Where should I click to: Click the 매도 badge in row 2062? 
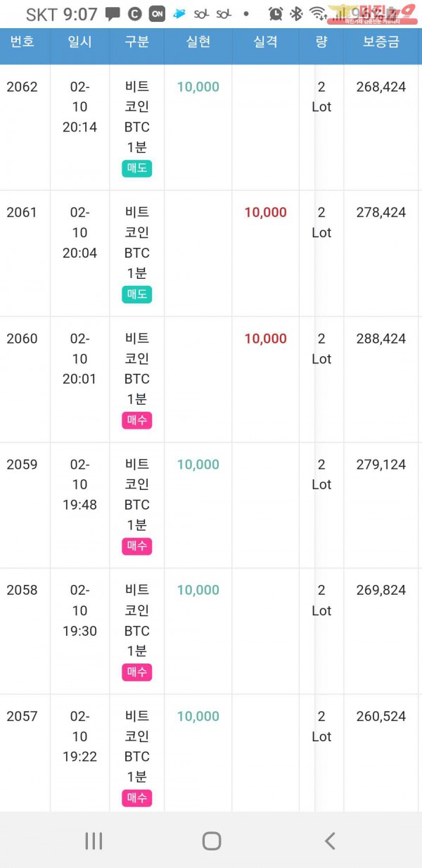coord(136,169)
